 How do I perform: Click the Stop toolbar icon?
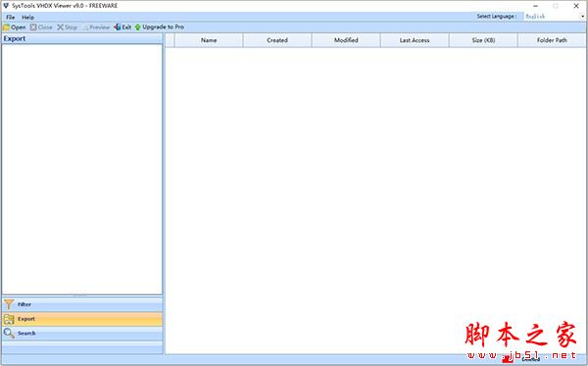pyautogui.click(x=60, y=27)
